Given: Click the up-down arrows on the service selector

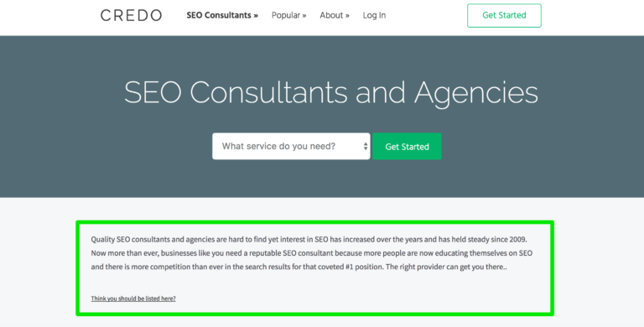Looking at the screenshot, I should [366, 146].
